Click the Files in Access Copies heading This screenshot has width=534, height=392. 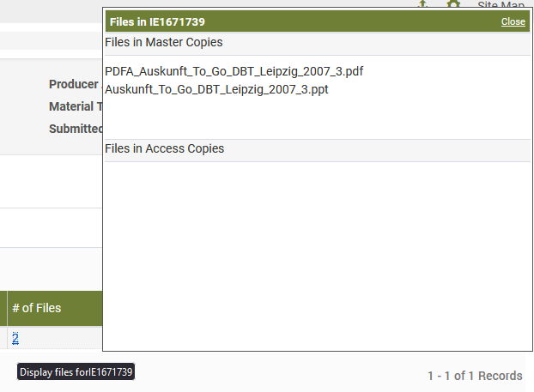(164, 148)
